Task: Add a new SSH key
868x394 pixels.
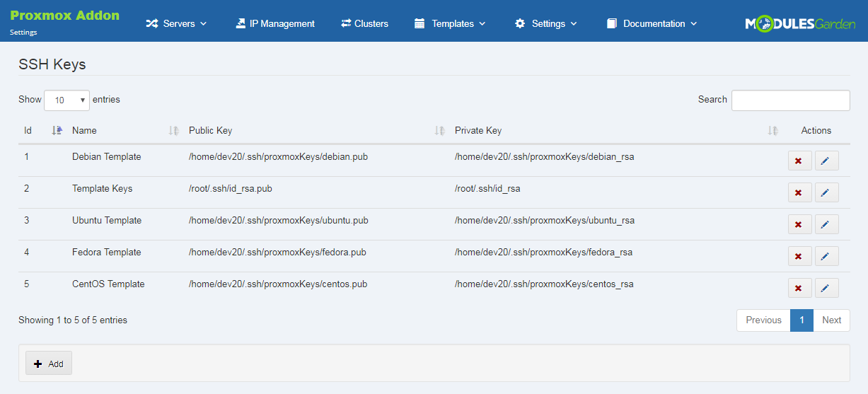Action: (x=49, y=364)
